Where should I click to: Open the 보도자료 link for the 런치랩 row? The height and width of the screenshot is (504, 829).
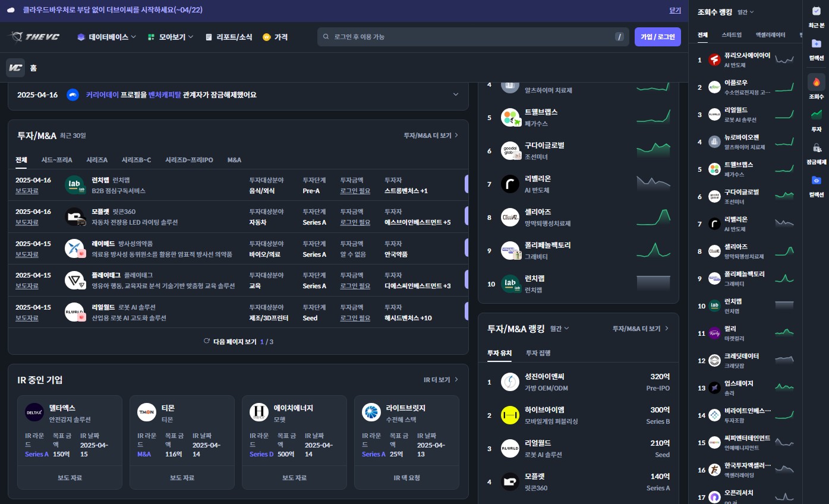pyautogui.click(x=27, y=191)
